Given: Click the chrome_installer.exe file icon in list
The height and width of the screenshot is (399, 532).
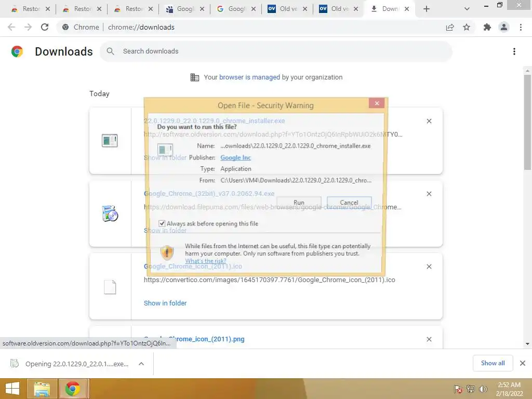Looking at the screenshot, I should (x=110, y=140).
